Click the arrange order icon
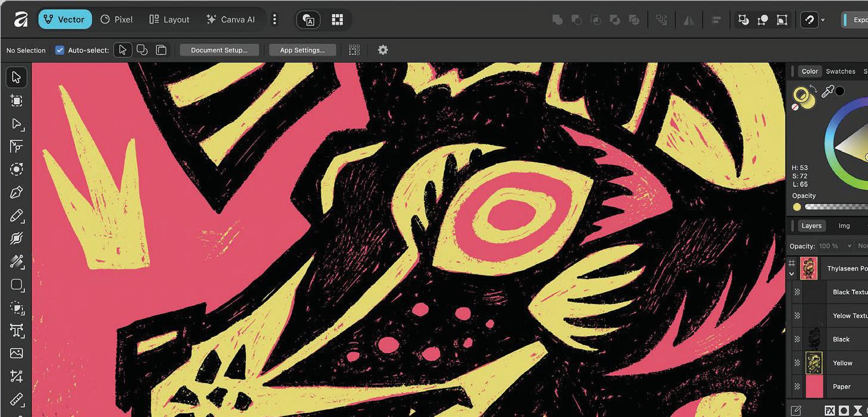Image resolution: width=868 pixels, height=417 pixels. click(x=661, y=20)
